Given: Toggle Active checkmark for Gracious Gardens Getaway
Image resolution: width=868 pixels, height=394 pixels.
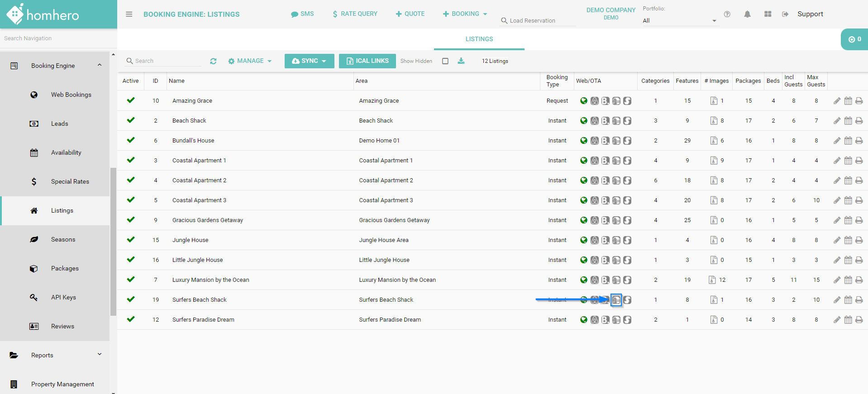Looking at the screenshot, I should click(131, 220).
